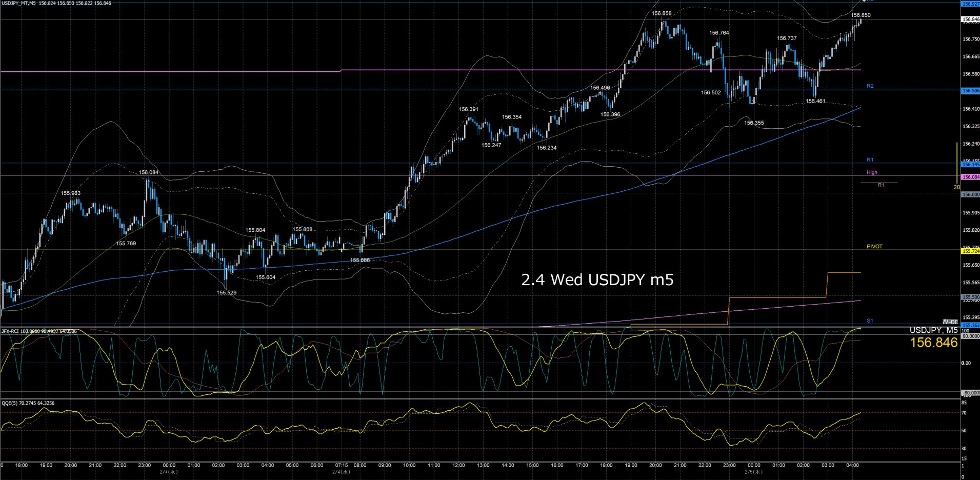
Task: Click the 'USDJPY_MT,M5' chart title
Action: click(x=19, y=4)
